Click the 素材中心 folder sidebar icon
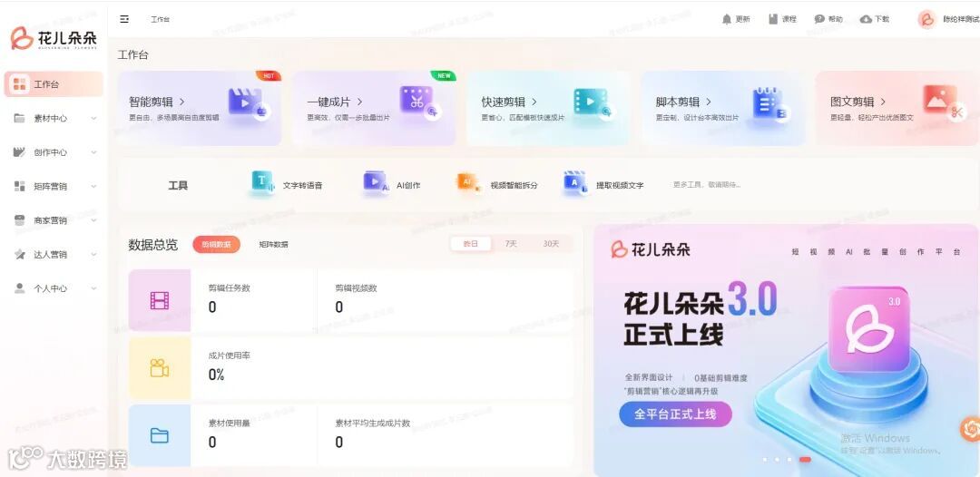 [x=19, y=118]
